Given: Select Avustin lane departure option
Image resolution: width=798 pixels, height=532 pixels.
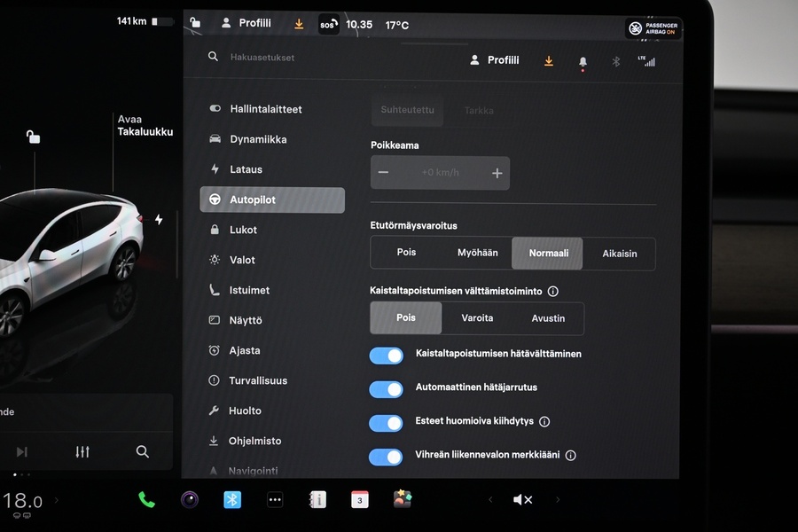Looking at the screenshot, I should (x=548, y=318).
